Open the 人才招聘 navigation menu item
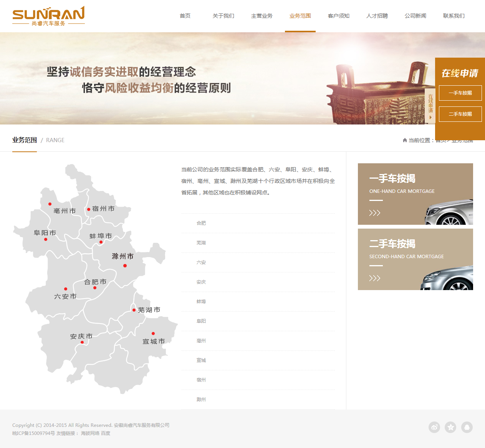Screen dimensions: 485x448 pyautogui.click(x=377, y=16)
